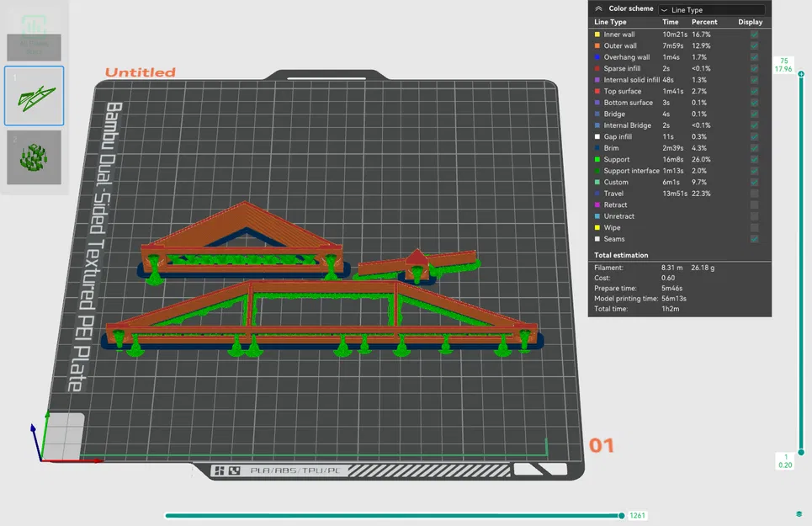Viewport: 812px width, 526px height.
Task: Hide Bridge lines in preview
Action: pos(755,114)
